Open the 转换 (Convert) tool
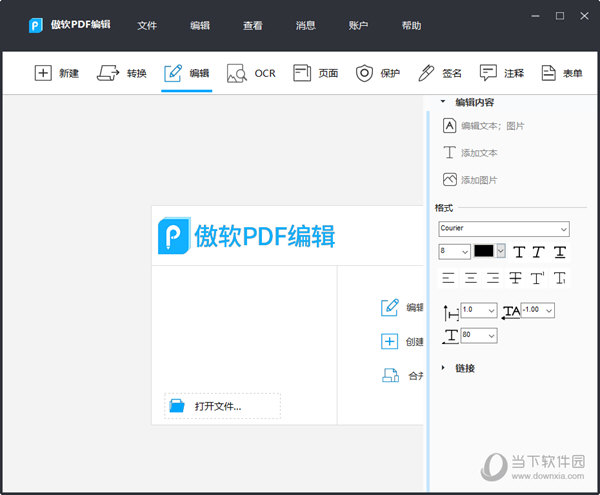 click(122, 73)
